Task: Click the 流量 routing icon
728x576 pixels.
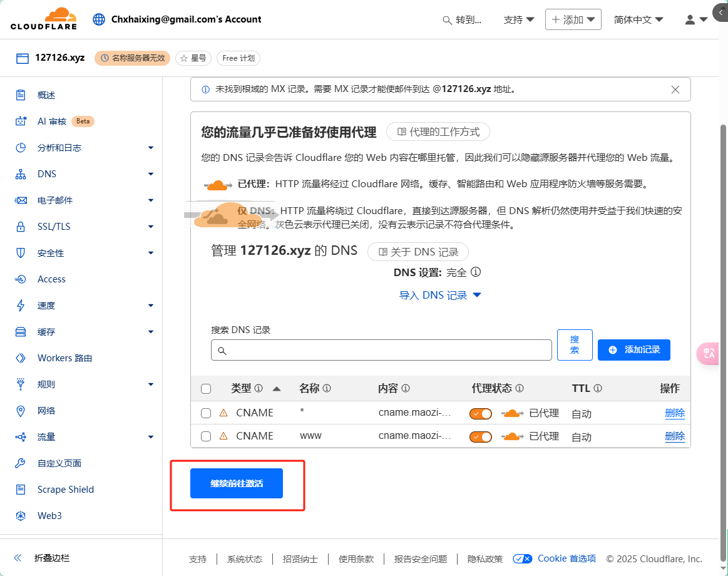Action: pyautogui.click(x=21, y=437)
